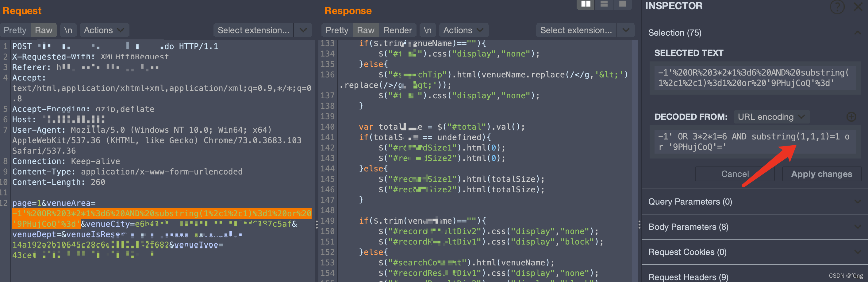
Task: Open Request 'Select extension...' dropdown
Action: point(263,30)
